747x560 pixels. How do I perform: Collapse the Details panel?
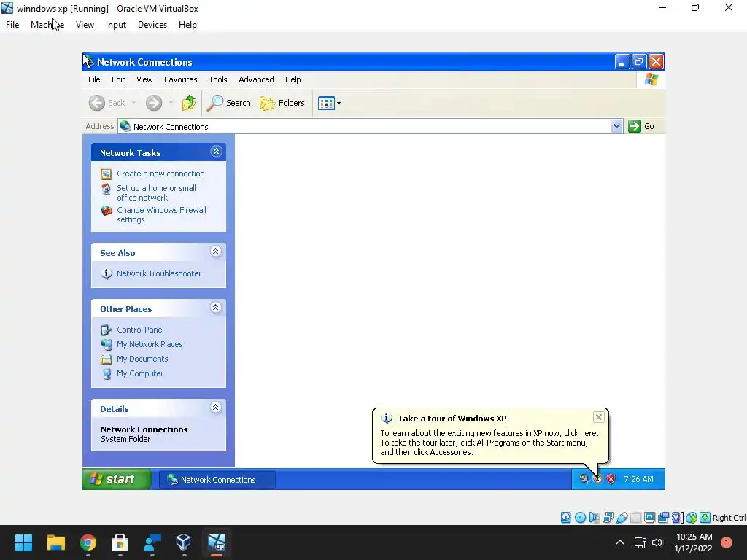216,408
